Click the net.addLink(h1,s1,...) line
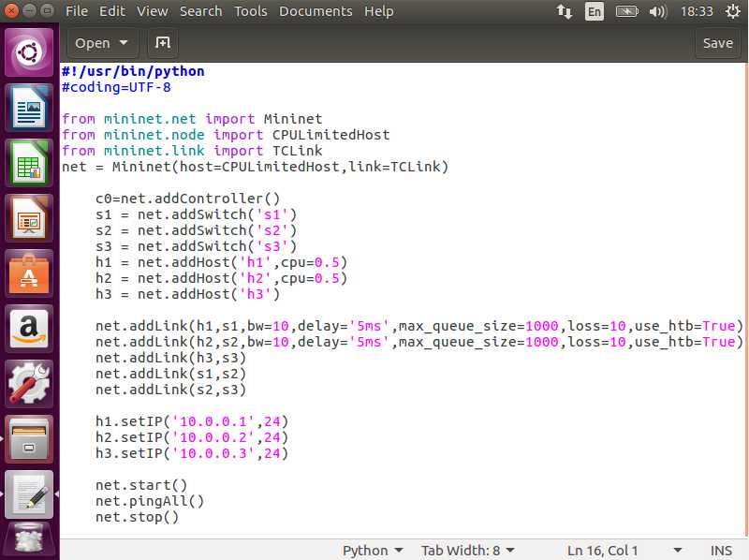 pyautogui.click(x=419, y=326)
